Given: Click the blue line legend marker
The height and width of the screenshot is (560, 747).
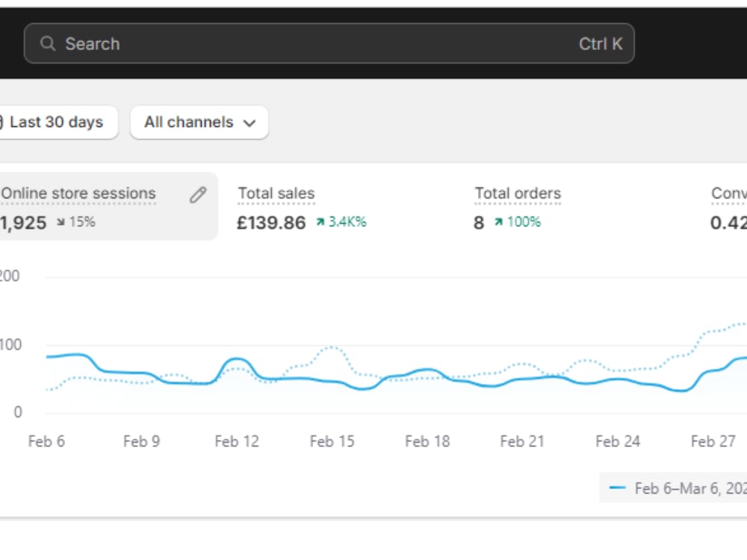Looking at the screenshot, I should [x=618, y=488].
